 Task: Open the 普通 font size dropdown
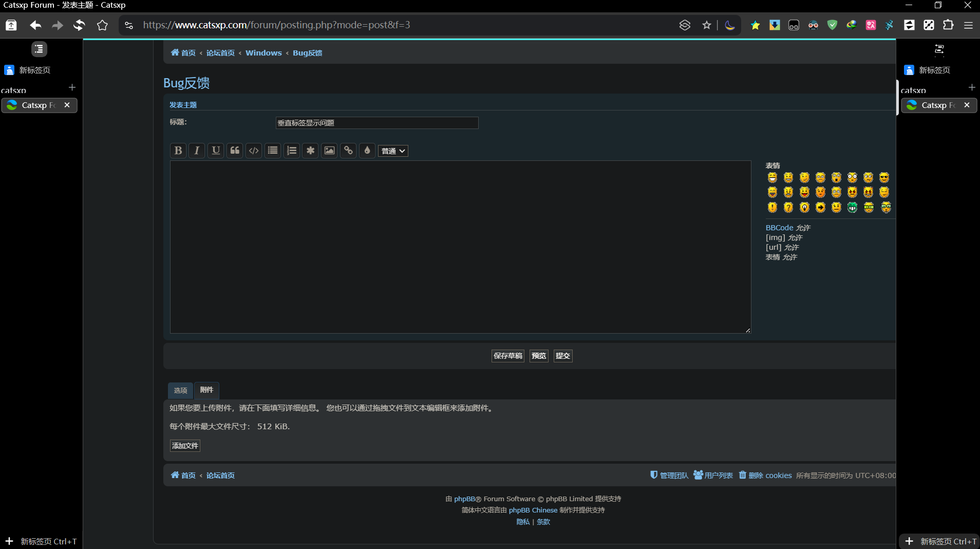coord(393,151)
